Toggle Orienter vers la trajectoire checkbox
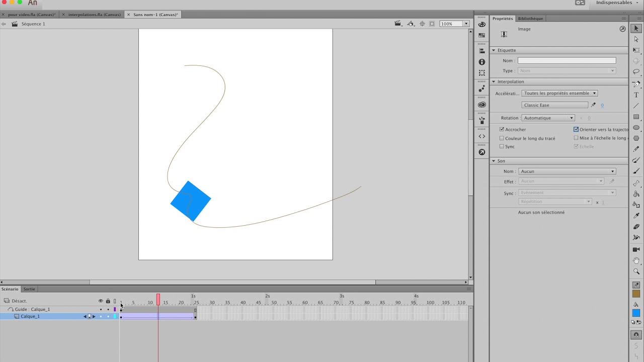Image resolution: width=644 pixels, height=362 pixels. (x=576, y=130)
